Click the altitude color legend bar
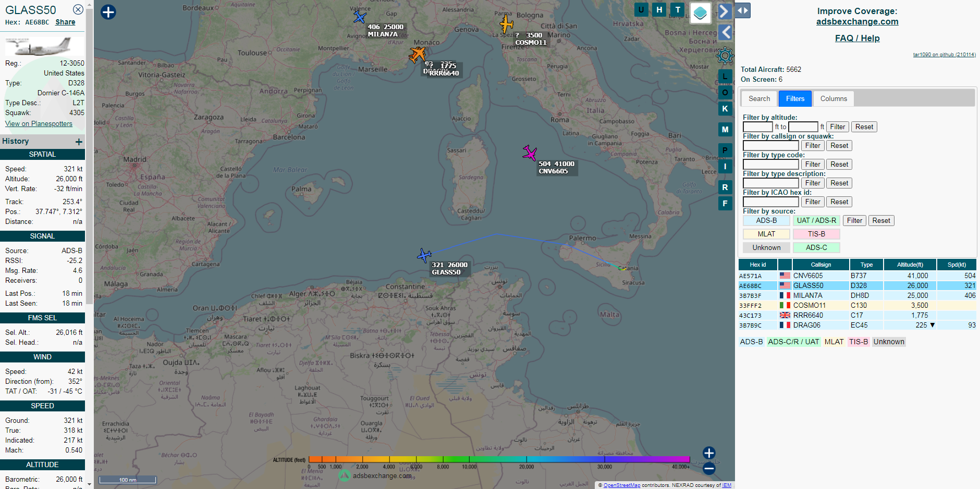This screenshot has height=489, width=980. pos(499,459)
